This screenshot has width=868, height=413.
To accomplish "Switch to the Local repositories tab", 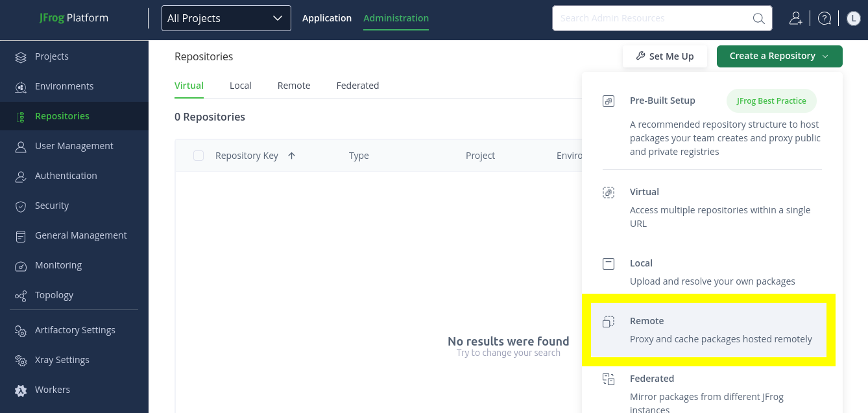I will (240, 85).
